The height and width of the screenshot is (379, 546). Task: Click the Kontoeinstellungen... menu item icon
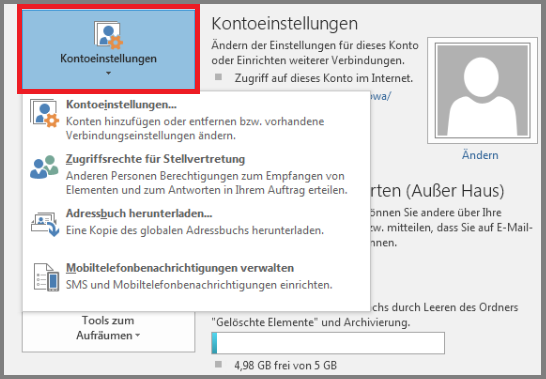tap(45, 114)
